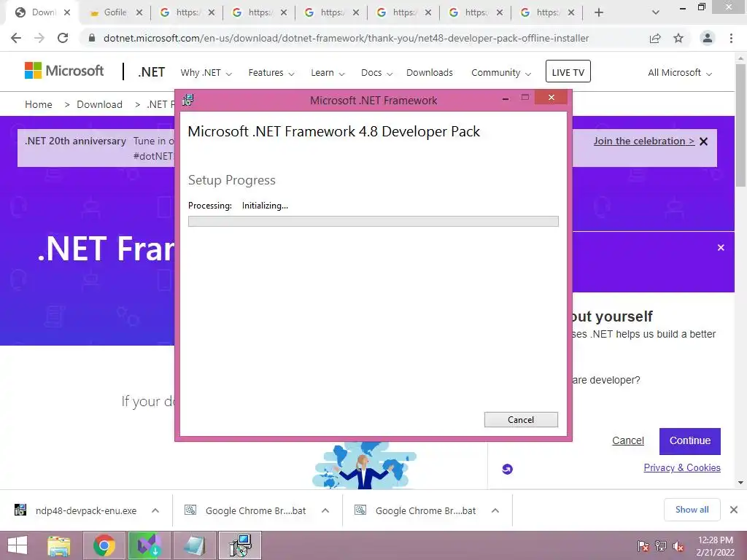Open the Chrome profile avatar
Viewport: 747px width, 560px height.
coord(708,38)
